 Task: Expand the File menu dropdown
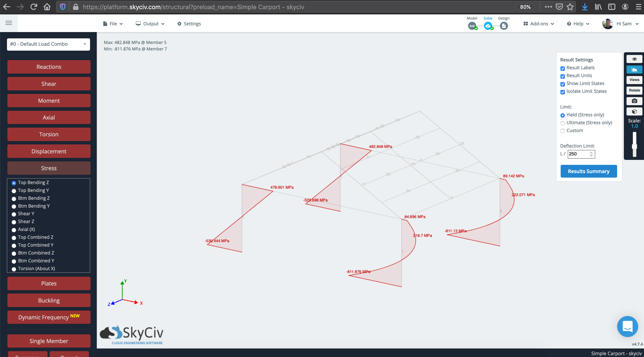coord(113,23)
